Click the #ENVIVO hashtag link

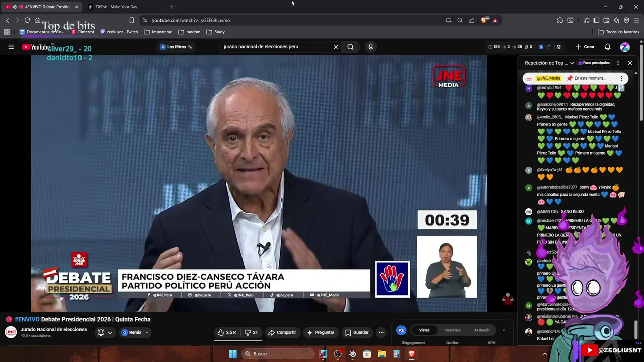(x=27, y=319)
